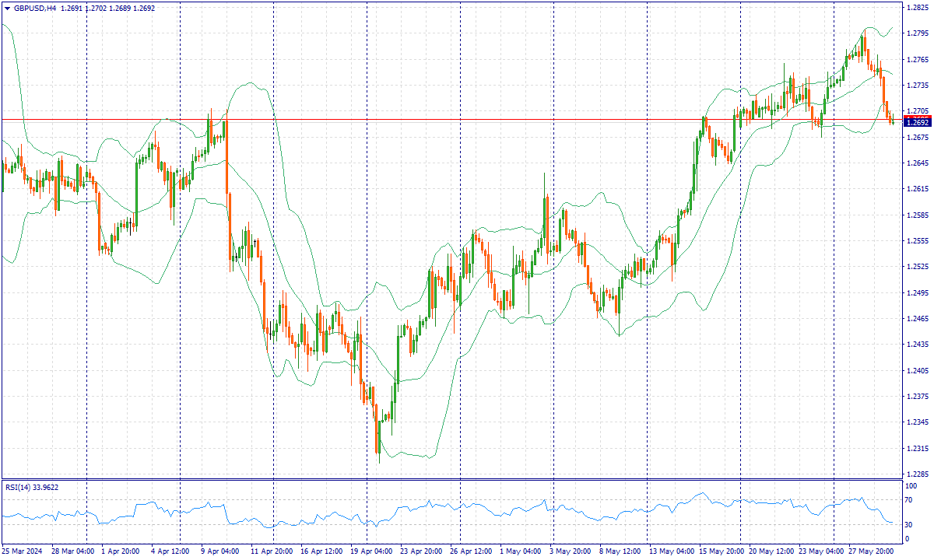934x560 pixels.
Task: Click the 23 May 04:00 time label
Action: click(820, 551)
